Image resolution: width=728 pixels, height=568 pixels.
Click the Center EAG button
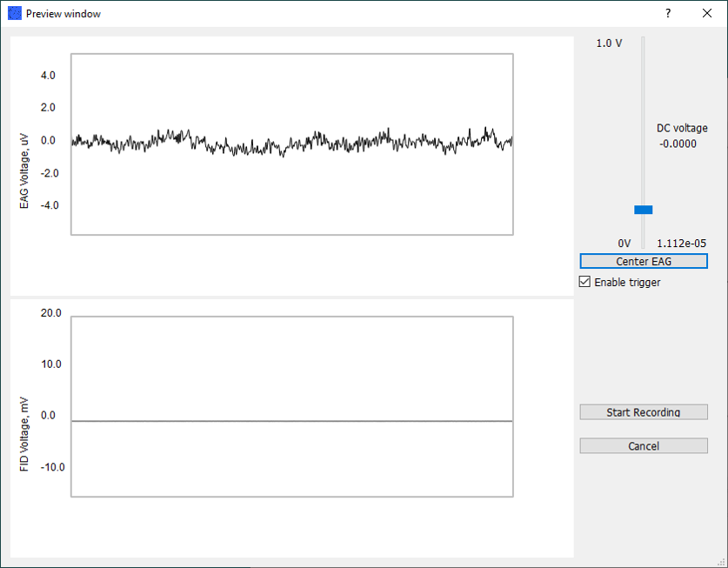click(x=643, y=261)
